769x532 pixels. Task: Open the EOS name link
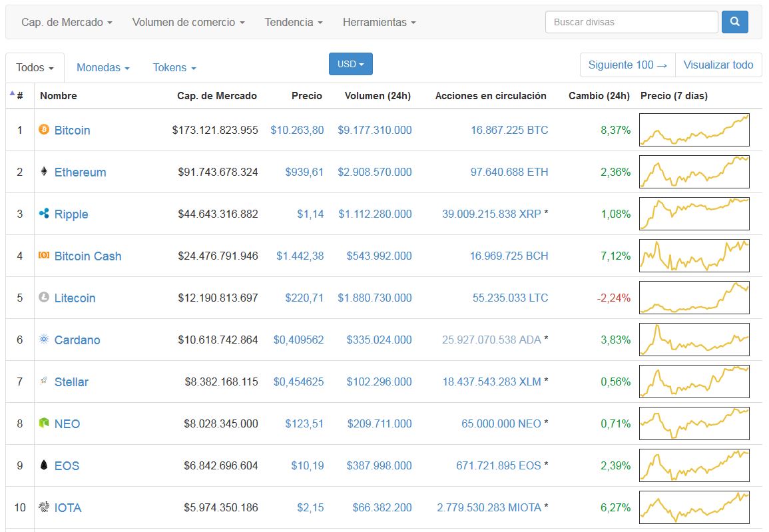click(67, 466)
